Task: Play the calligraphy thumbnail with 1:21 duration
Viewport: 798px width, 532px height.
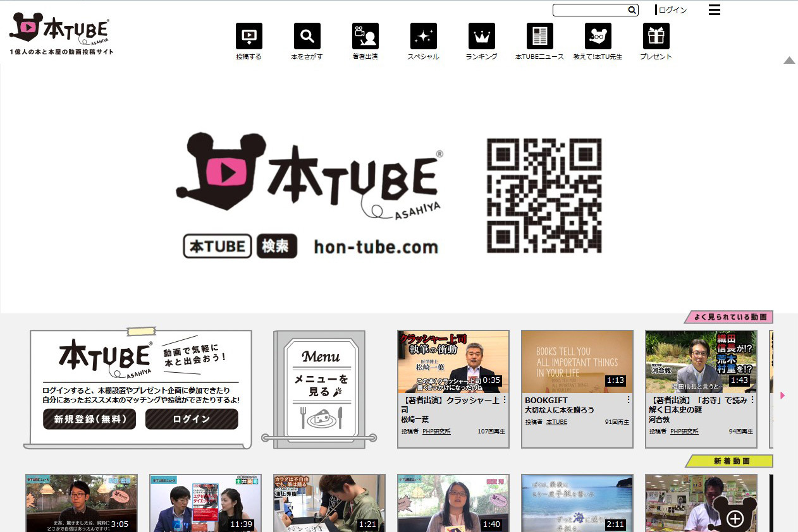Action: click(x=329, y=504)
